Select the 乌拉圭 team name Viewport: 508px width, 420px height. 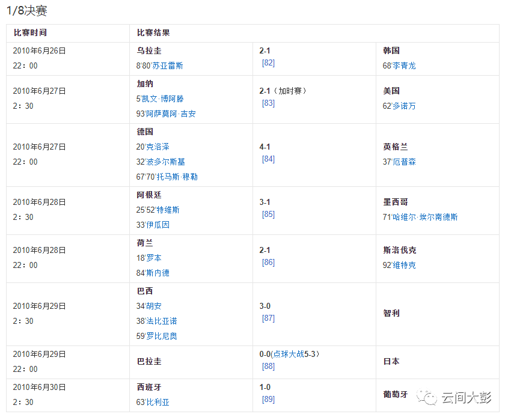[149, 51]
